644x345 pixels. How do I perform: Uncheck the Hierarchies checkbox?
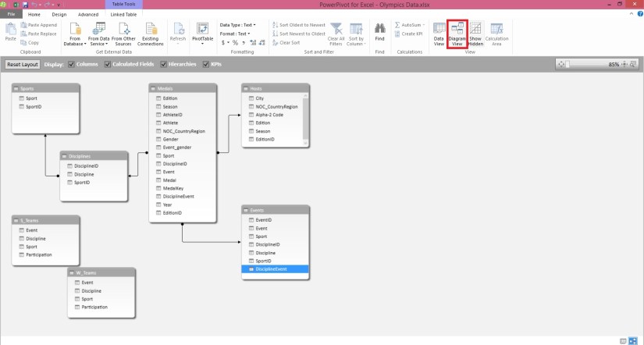[163, 64]
